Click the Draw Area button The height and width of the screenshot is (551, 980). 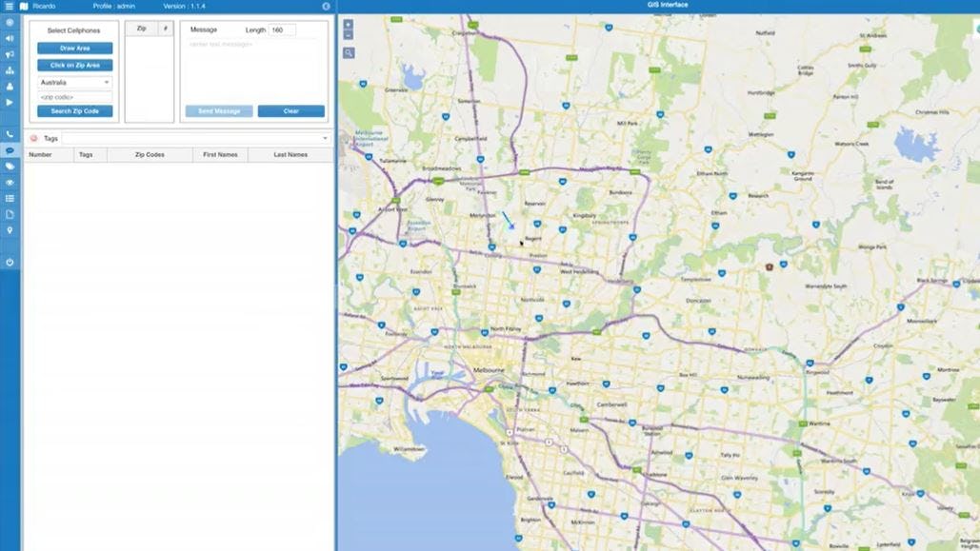73,48
